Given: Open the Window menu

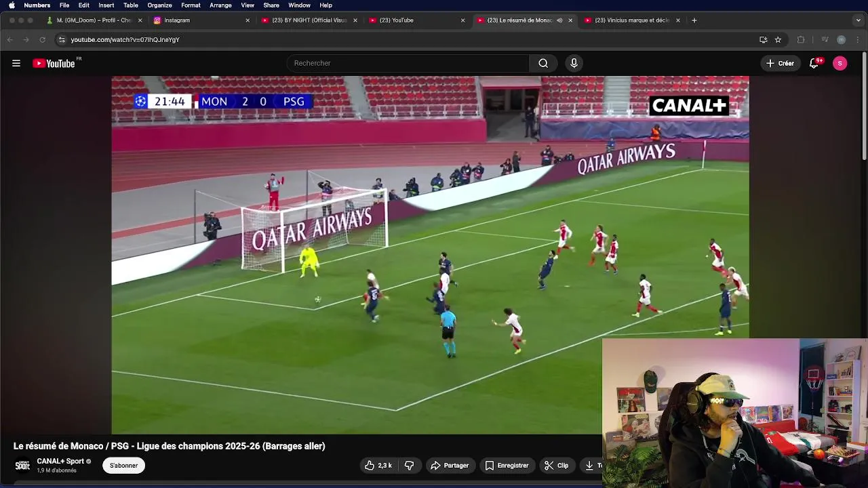Looking at the screenshot, I should tap(300, 5).
